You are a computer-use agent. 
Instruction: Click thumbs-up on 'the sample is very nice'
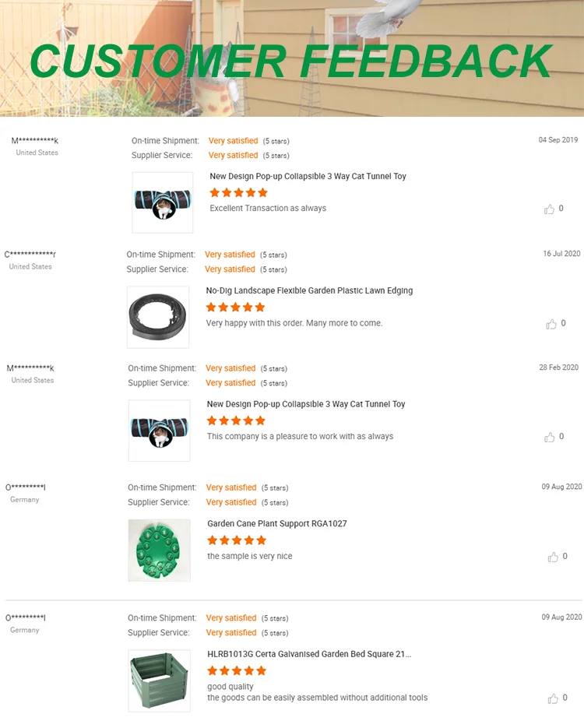click(x=553, y=557)
